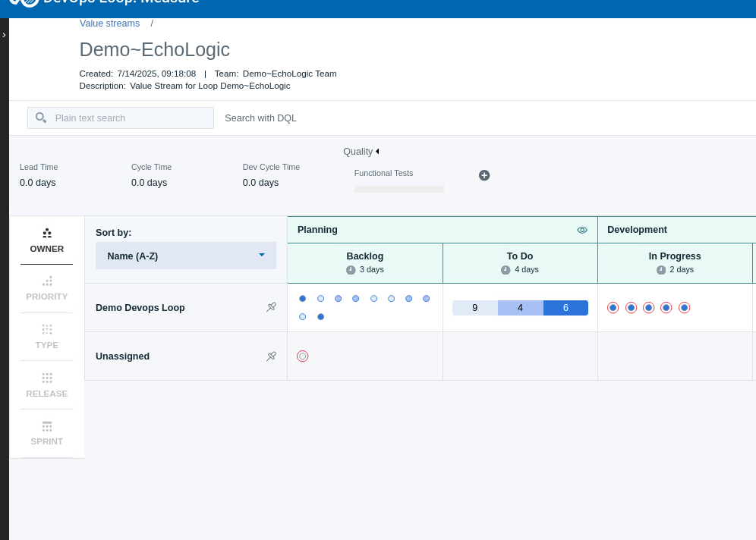Click the To Do clock icon
This screenshot has width=756, height=540.
(x=506, y=270)
